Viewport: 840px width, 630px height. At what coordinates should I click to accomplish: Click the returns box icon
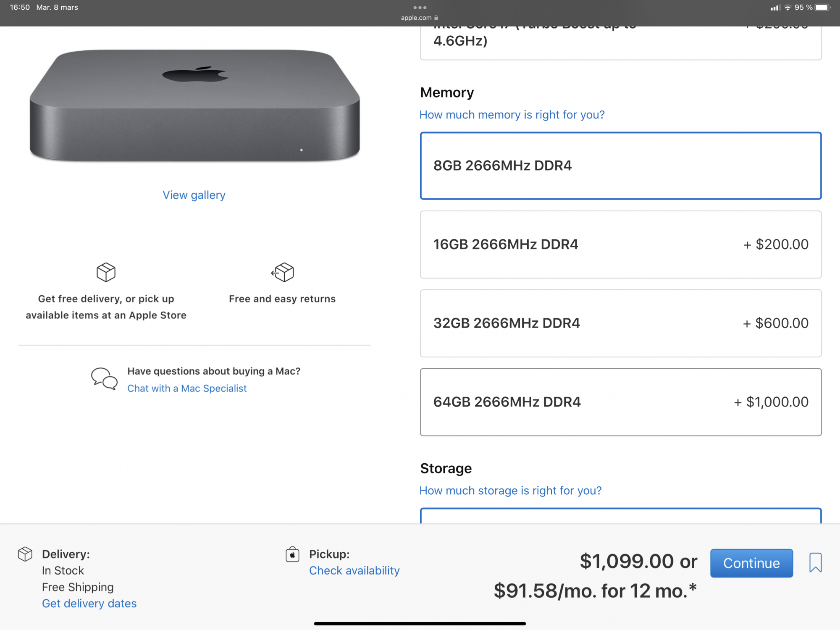tap(283, 272)
